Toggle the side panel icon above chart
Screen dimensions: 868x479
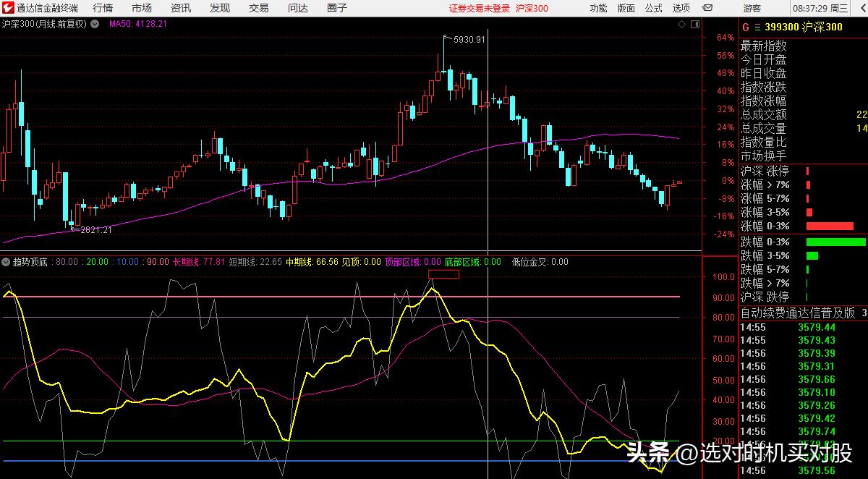[694, 24]
